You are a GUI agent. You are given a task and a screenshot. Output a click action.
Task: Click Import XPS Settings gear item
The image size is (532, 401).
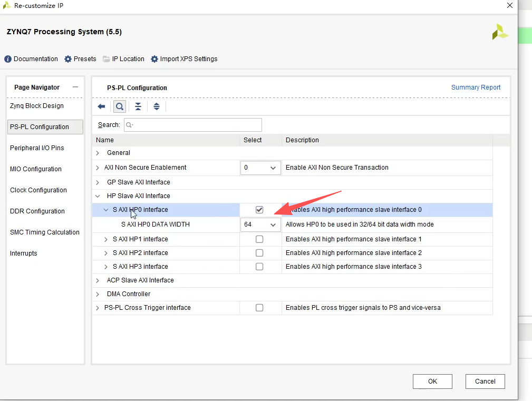(184, 59)
